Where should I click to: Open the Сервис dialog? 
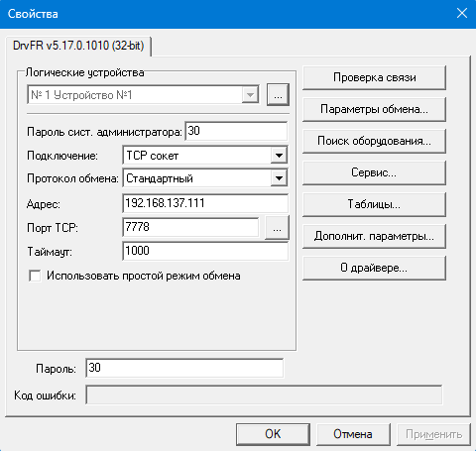374,172
